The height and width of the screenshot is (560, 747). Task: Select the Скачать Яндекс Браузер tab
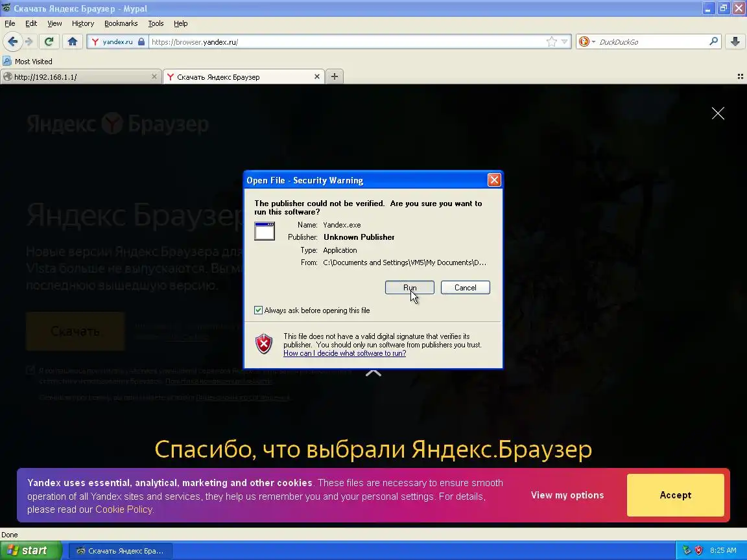pyautogui.click(x=238, y=76)
